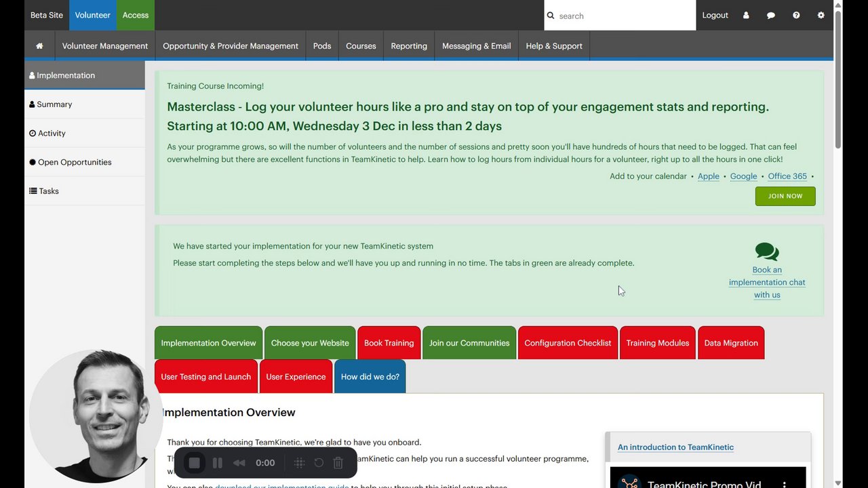868x488 pixels.
Task: Rewind the recording
Action: coord(239,463)
